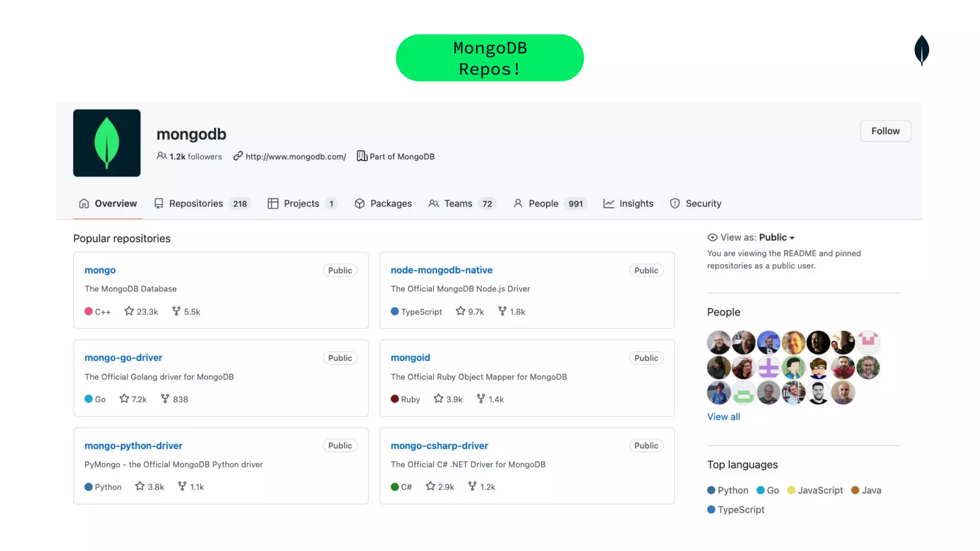Click the fork icon showing 1.1k forks

pyautogui.click(x=182, y=486)
